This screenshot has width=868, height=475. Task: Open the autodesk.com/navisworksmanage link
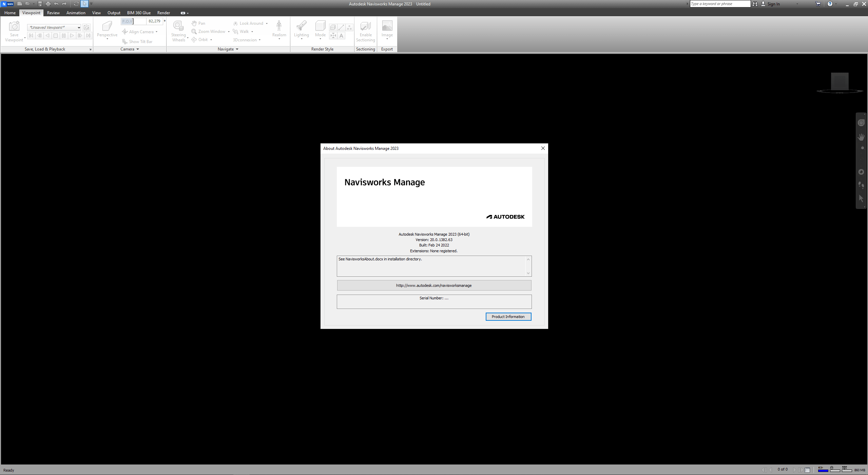click(x=434, y=285)
